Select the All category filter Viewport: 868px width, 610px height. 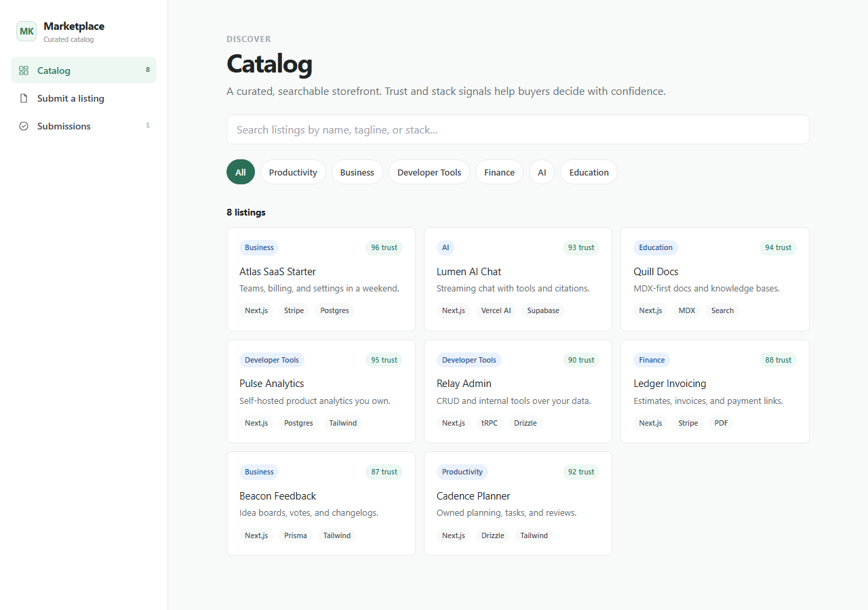pos(241,172)
